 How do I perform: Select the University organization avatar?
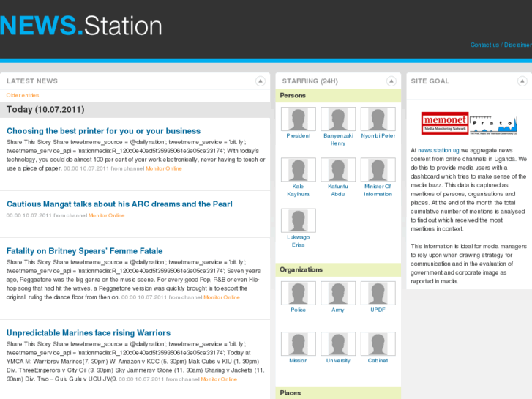tap(338, 343)
